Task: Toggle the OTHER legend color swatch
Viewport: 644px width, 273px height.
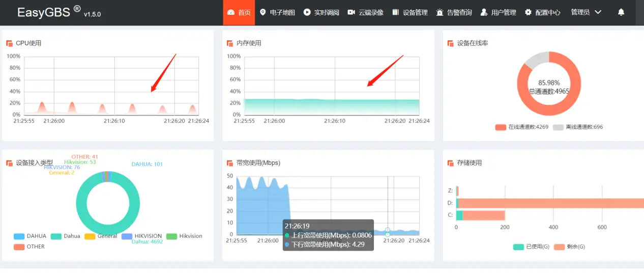Action: (x=19, y=247)
